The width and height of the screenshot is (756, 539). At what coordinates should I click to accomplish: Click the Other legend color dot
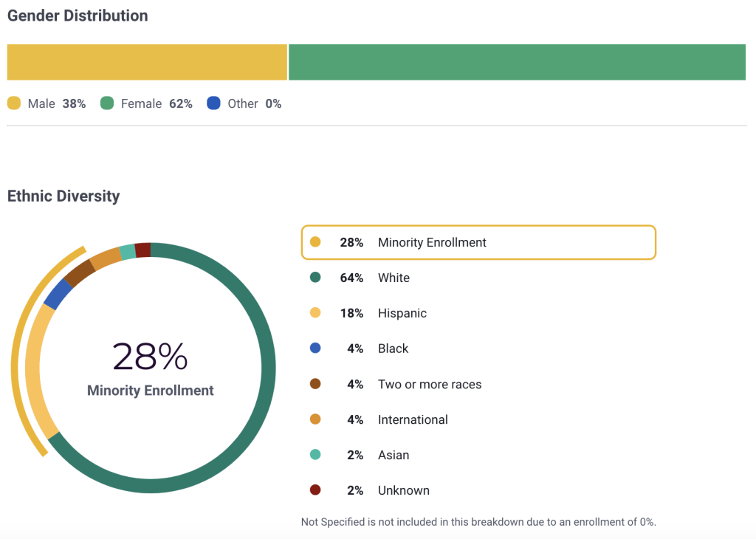(215, 103)
